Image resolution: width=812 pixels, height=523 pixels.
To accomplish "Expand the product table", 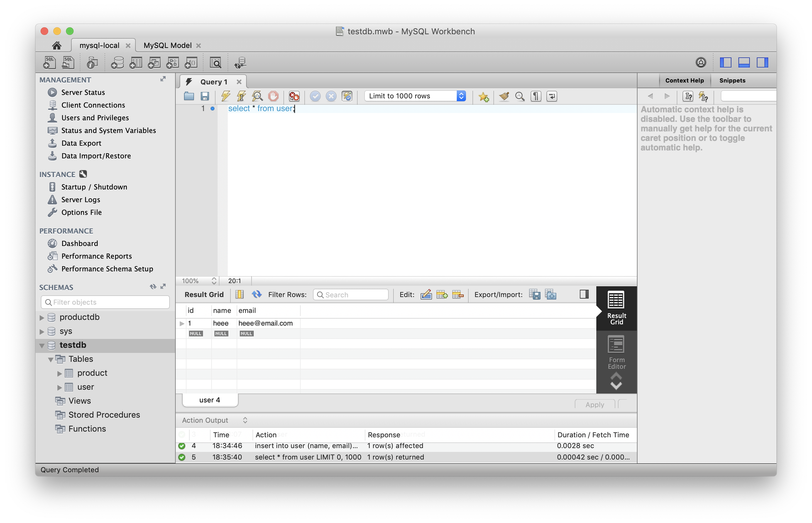I will [x=59, y=374].
